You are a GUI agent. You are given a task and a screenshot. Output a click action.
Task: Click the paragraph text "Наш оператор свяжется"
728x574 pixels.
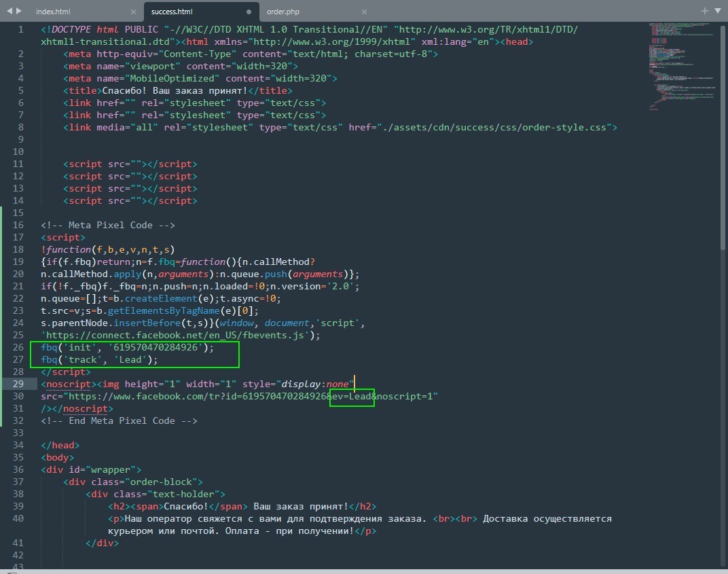[x=183, y=518]
